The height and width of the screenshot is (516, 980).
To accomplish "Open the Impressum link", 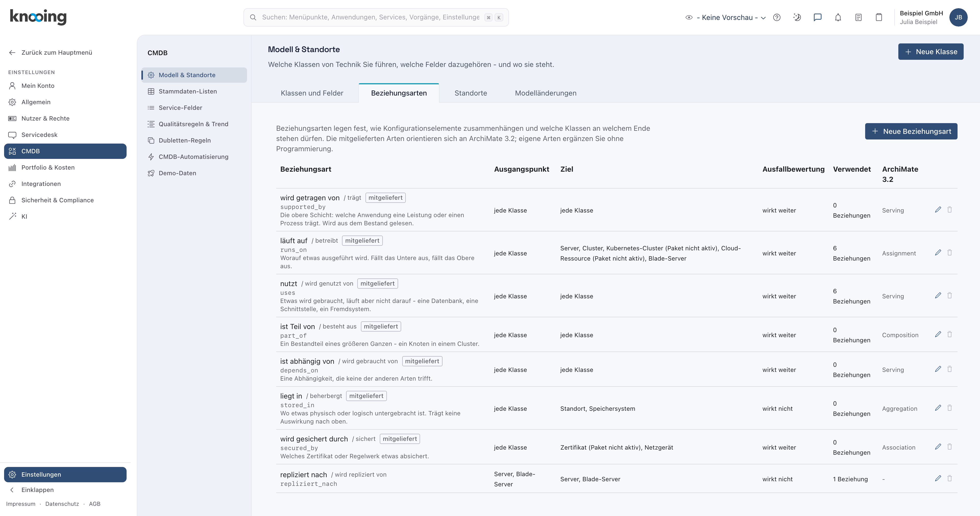I will [20, 504].
